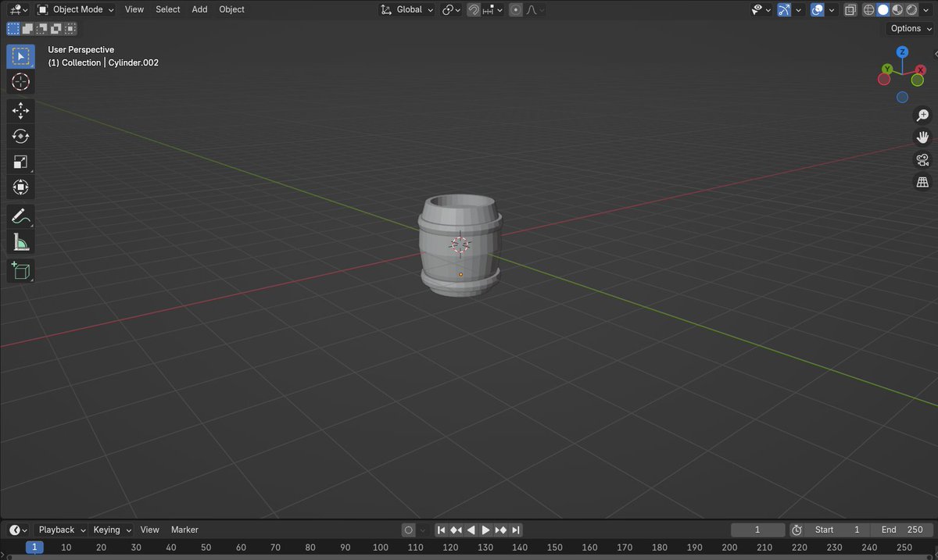Jump to the timeline start frame
Screen dimensions: 938x560
point(441,530)
